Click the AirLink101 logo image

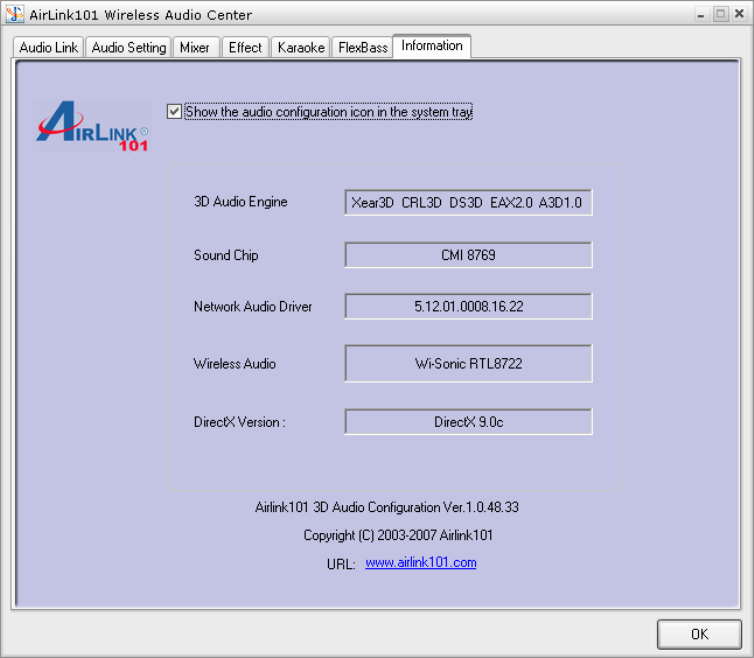[x=92, y=127]
